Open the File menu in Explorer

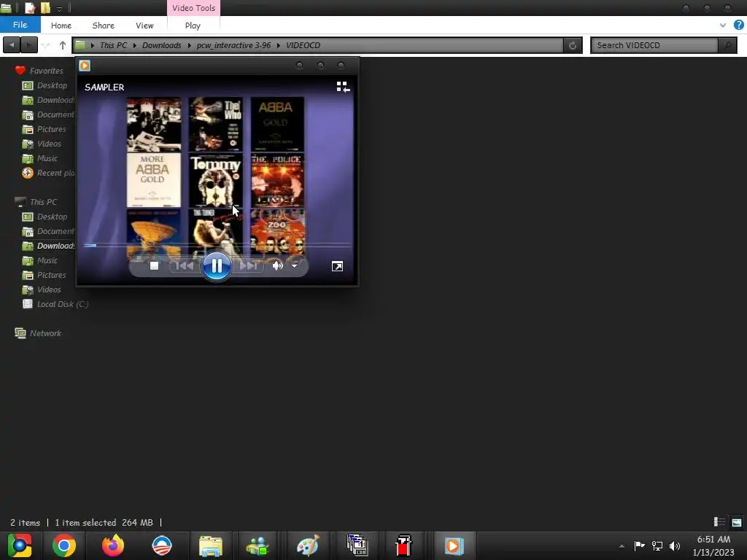click(20, 25)
